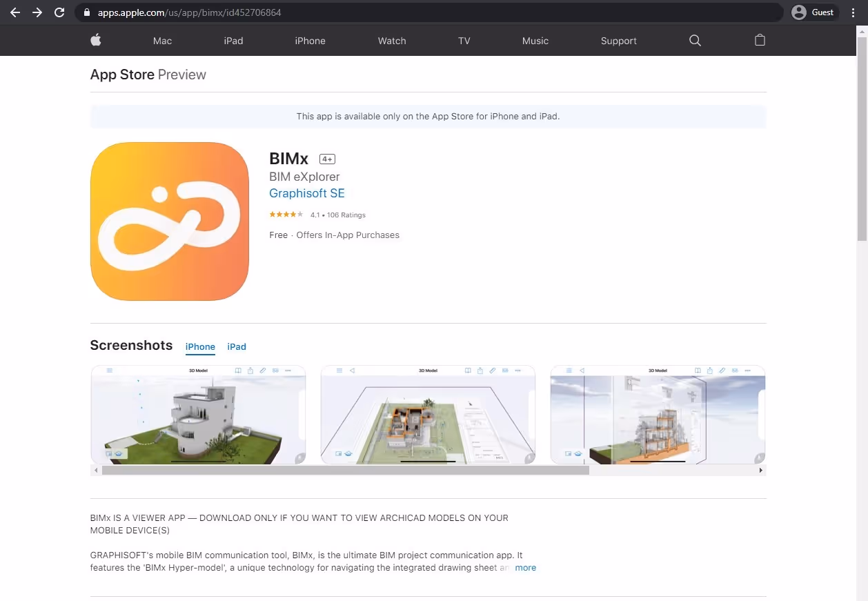Click the Apple logo in the navigation bar
Image resolution: width=868 pixels, height=601 pixels.
click(96, 40)
